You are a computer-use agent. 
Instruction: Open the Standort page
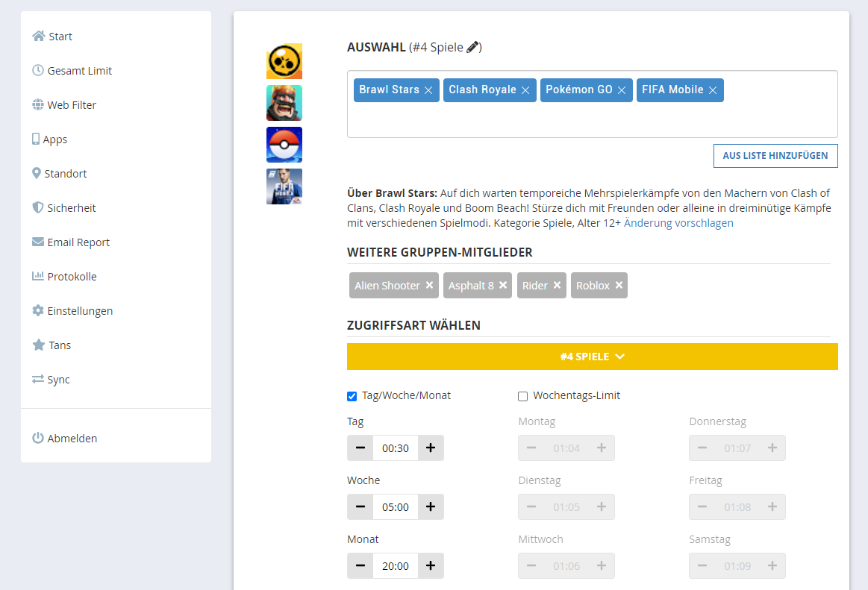[x=60, y=174]
